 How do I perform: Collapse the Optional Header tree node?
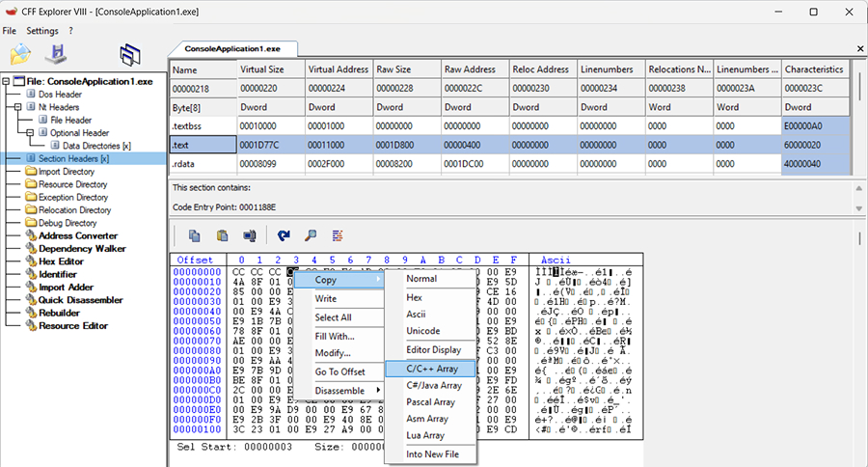coord(30,133)
